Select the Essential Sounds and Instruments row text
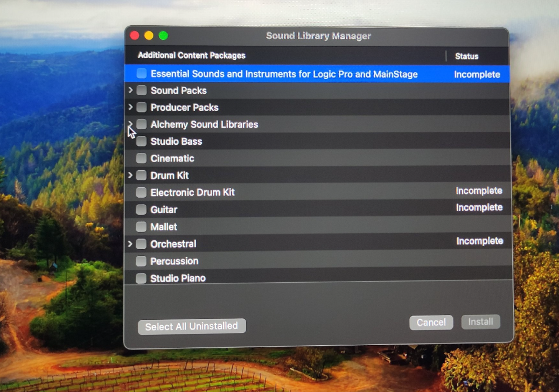The height and width of the screenshot is (392, 559). point(284,74)
